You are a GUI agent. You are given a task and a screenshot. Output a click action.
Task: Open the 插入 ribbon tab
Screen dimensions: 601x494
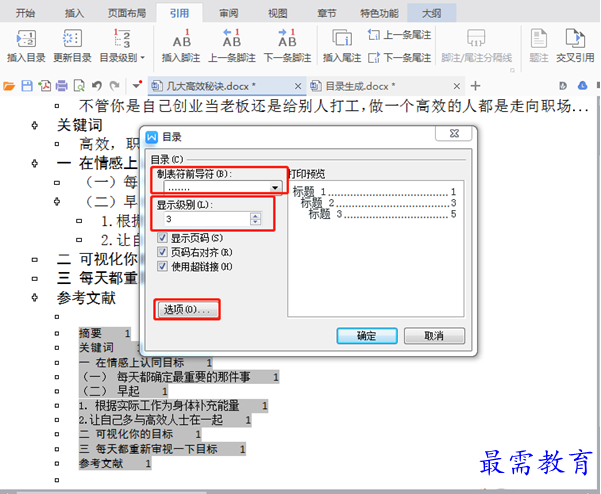pos(74,13)
